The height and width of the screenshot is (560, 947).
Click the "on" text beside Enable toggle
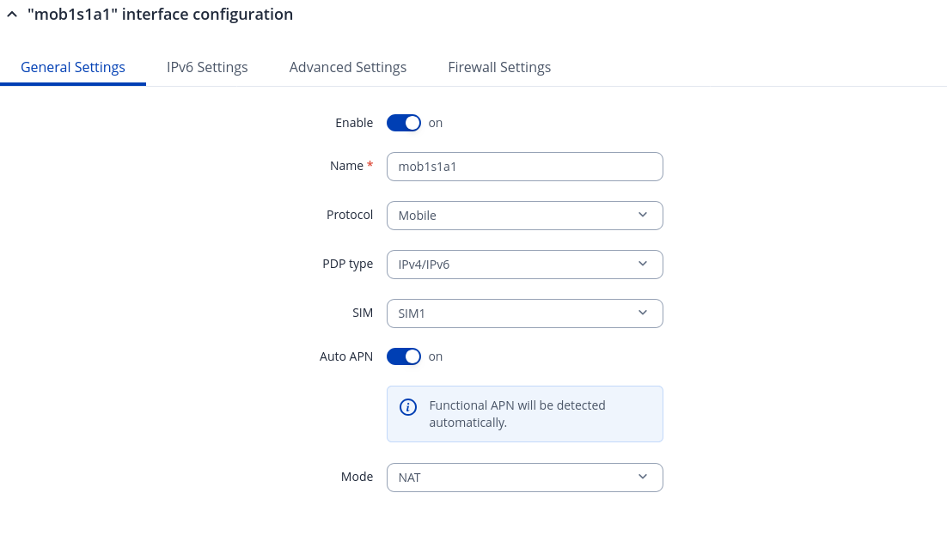click(x=436, y=123)
